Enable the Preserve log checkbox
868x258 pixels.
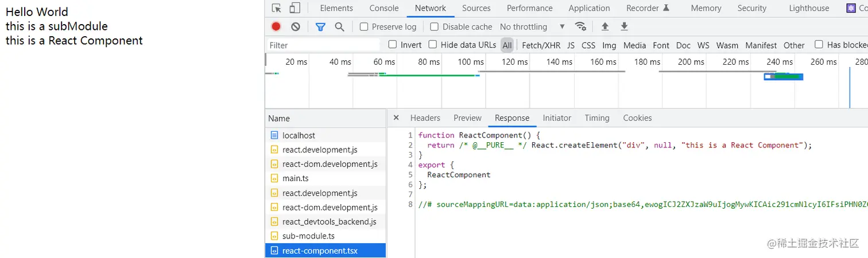pyautogui.click(x=364, y=26)
